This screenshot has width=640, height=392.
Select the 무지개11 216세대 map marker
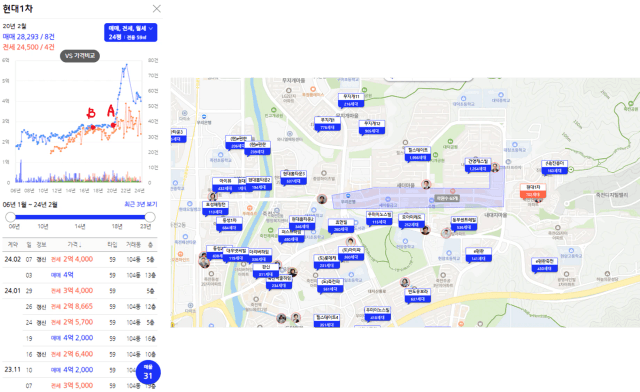tap(351, 100)
